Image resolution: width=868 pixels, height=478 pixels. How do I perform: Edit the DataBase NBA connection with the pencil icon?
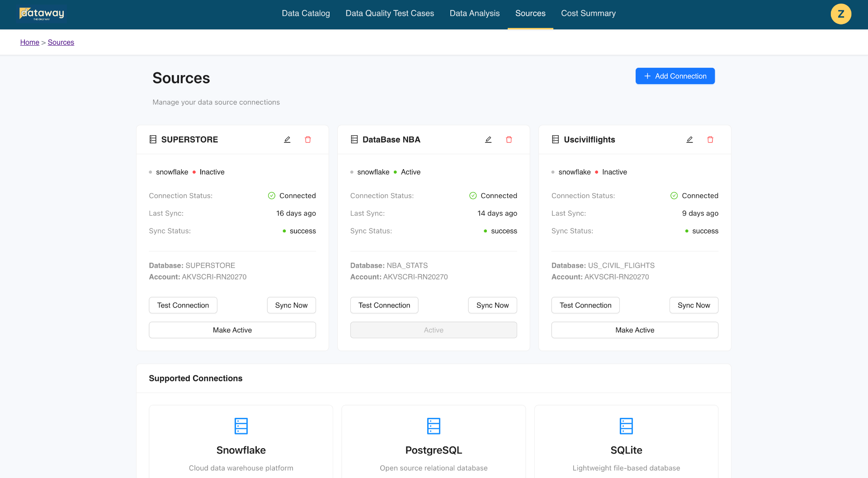tap(488, 139)
